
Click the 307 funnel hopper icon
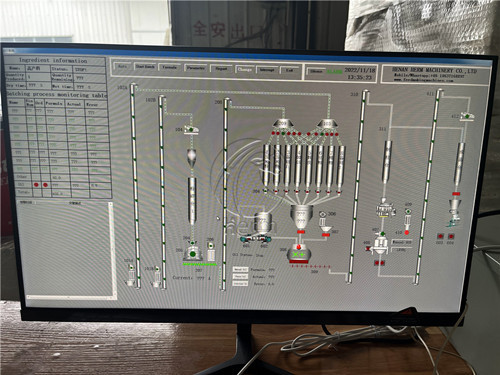click(326, 229)
